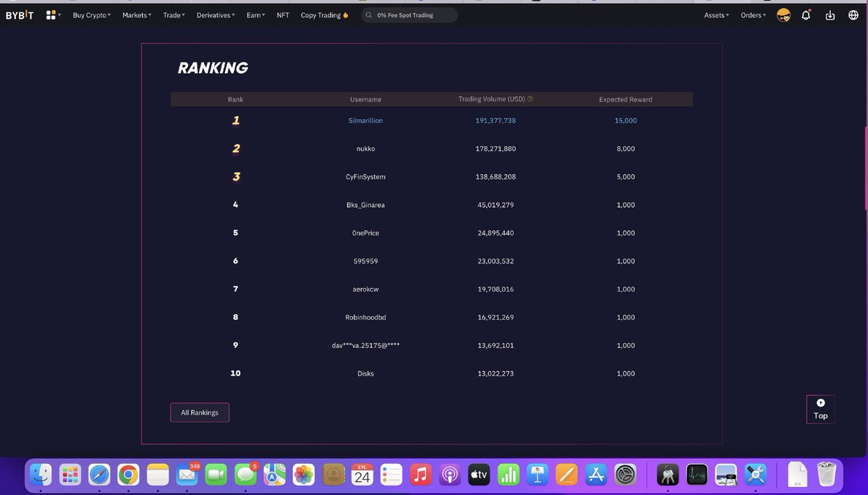Click the 595959 username cell
Image resolution: width=868 pixels, height=495 pixels.
coord(365,261)
